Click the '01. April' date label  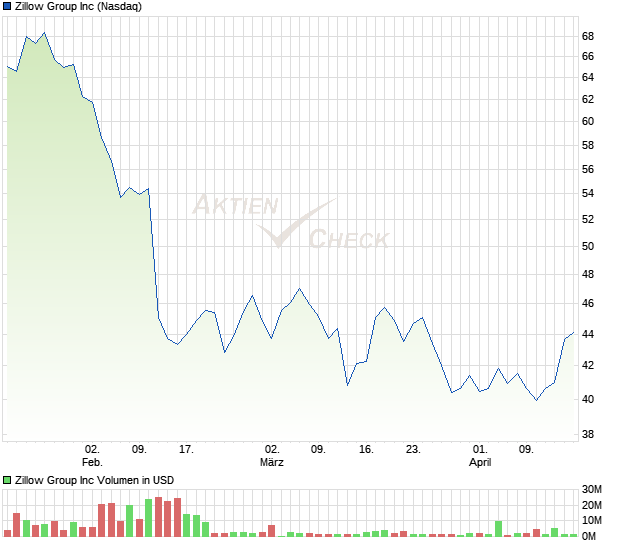480,455
